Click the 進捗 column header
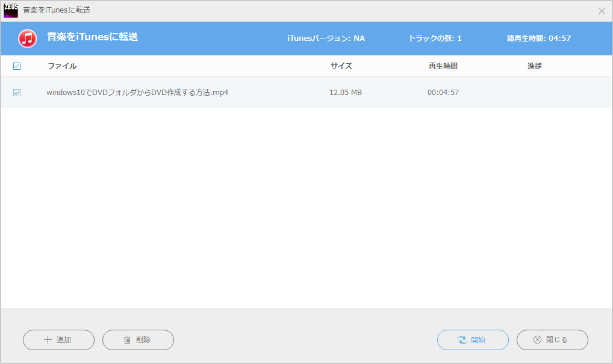 pyautogui.click(x=534, y=66)
